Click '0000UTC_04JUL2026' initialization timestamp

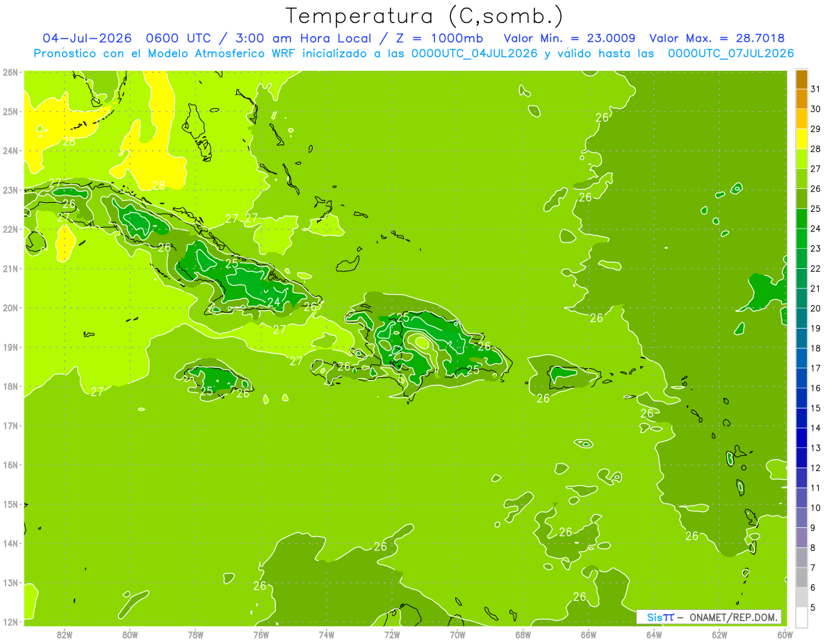[475, 53]
